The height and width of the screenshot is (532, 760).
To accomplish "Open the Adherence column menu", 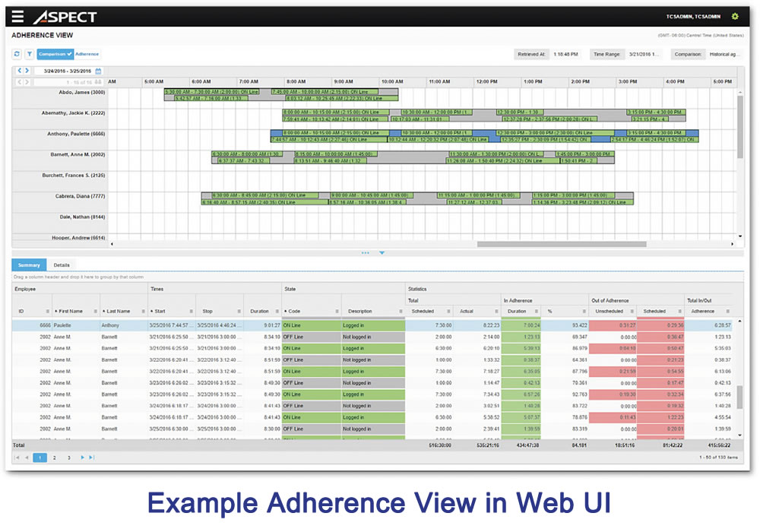I will coord(728,312).
